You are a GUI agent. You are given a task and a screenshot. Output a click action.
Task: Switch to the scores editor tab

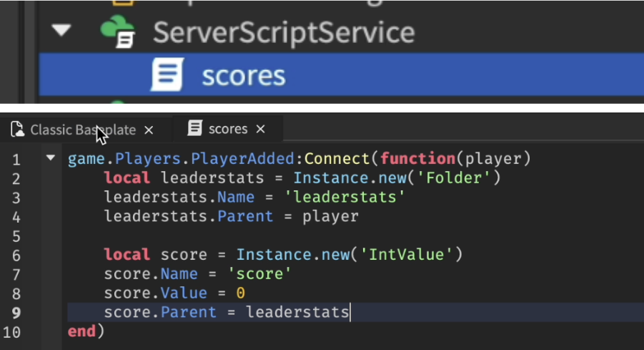pyautogui.click(x=228, y=129)
